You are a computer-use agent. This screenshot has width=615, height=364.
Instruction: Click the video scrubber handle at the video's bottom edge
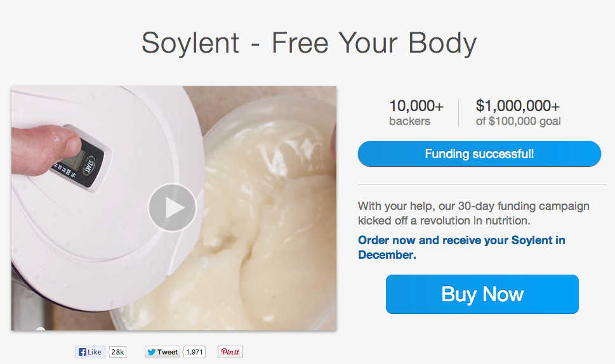(39, 329)
